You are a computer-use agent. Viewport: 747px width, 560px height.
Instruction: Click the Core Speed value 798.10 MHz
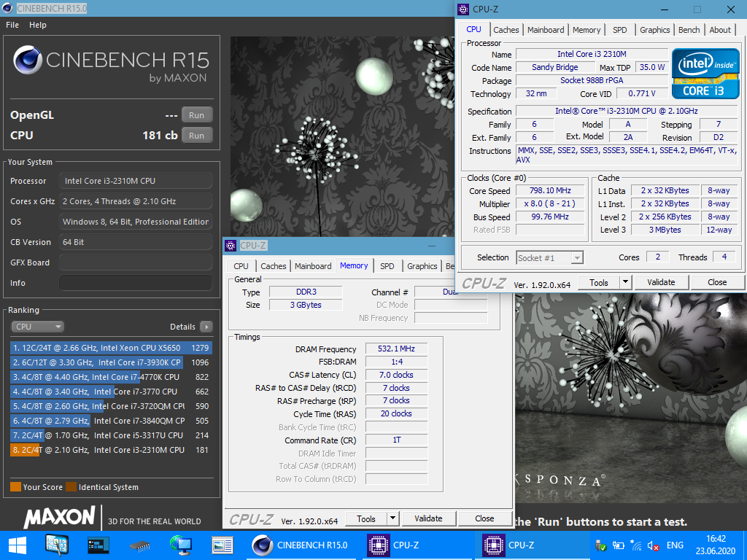[550, 190]
